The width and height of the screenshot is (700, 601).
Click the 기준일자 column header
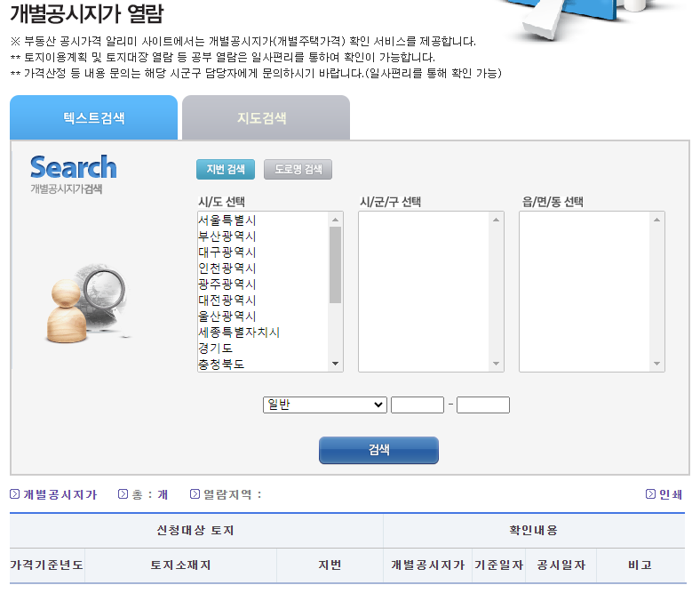point(498,565)
